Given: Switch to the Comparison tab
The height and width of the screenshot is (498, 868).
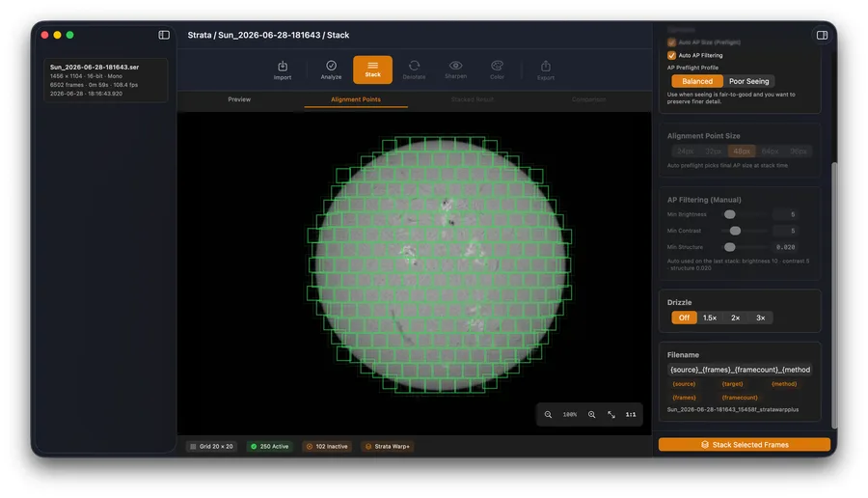Looking at the screenshot, I should click(x=588, y=99).
